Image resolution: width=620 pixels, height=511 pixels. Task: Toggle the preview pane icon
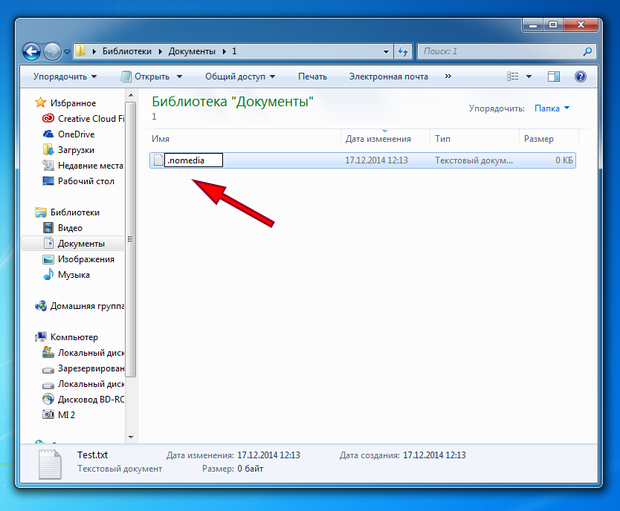(x=553, y=76)
